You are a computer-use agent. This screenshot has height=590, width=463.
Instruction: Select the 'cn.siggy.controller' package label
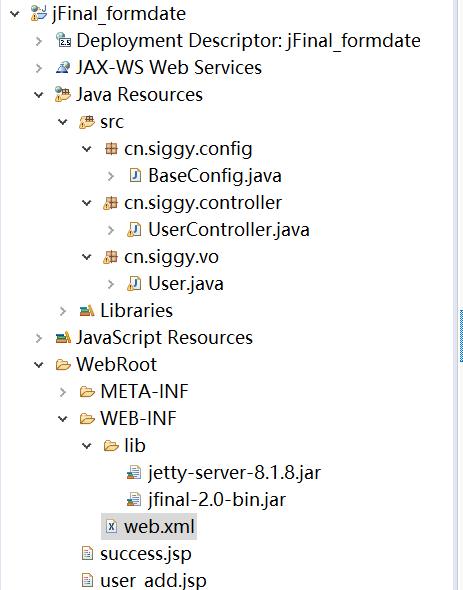tap(203, 203)
